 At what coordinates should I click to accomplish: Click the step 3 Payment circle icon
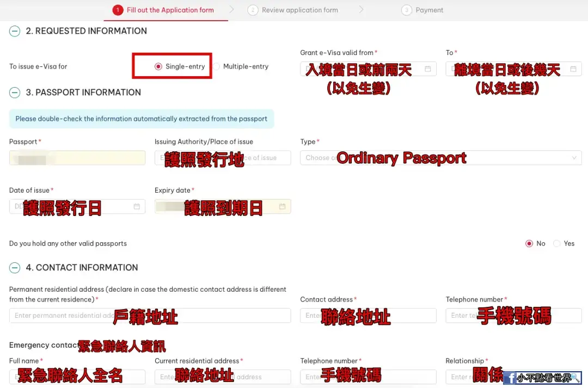407,10
